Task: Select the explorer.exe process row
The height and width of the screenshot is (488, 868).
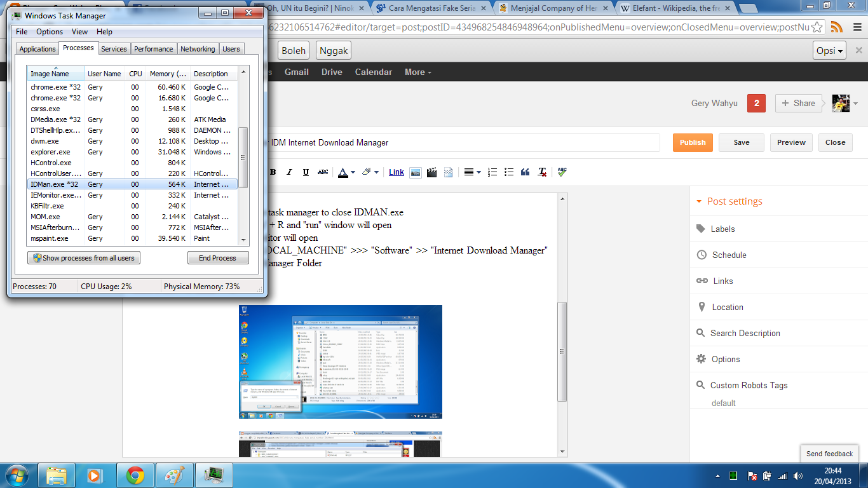Action: 132,152
